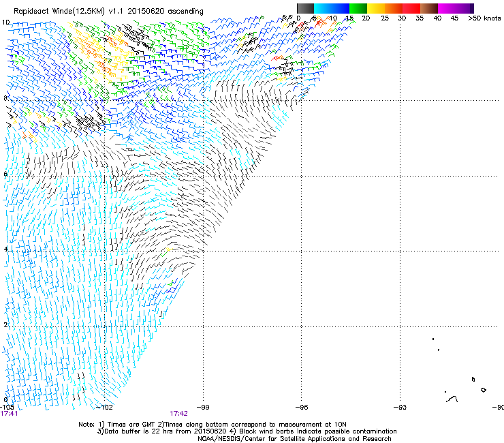504x443 pixels.
Task: Click the '-93' longitude label
Action: pyautogui.click(x=400, y=408)
